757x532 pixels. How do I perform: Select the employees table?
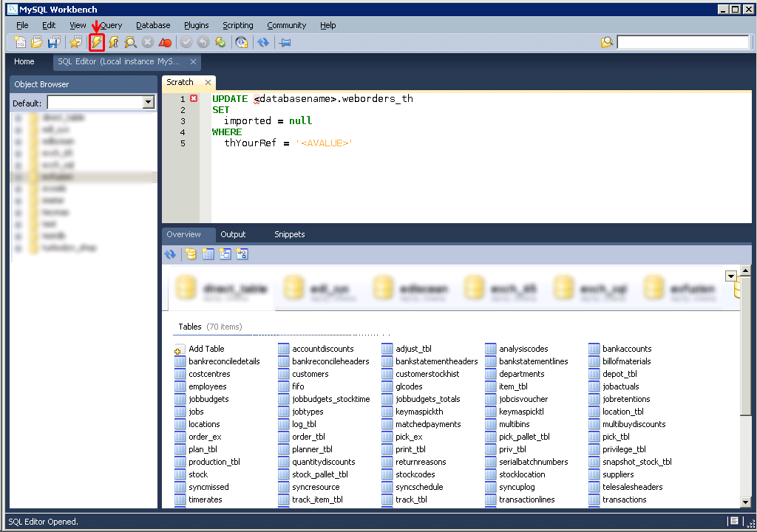[x=201, y=386]
